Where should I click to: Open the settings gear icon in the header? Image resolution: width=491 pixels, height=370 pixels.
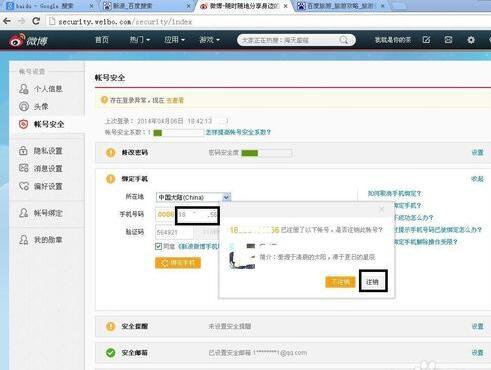[471, 40]
